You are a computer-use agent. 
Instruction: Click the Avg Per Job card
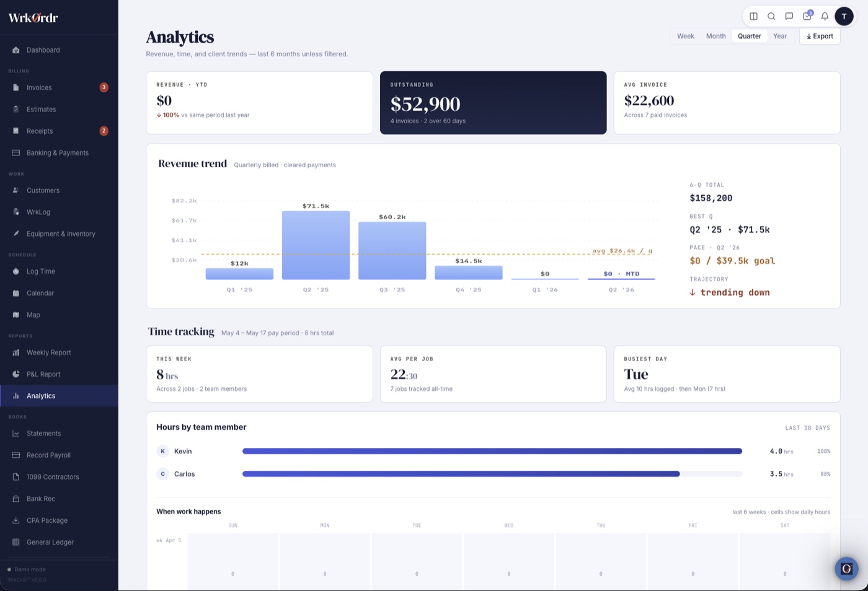(493, 374)
